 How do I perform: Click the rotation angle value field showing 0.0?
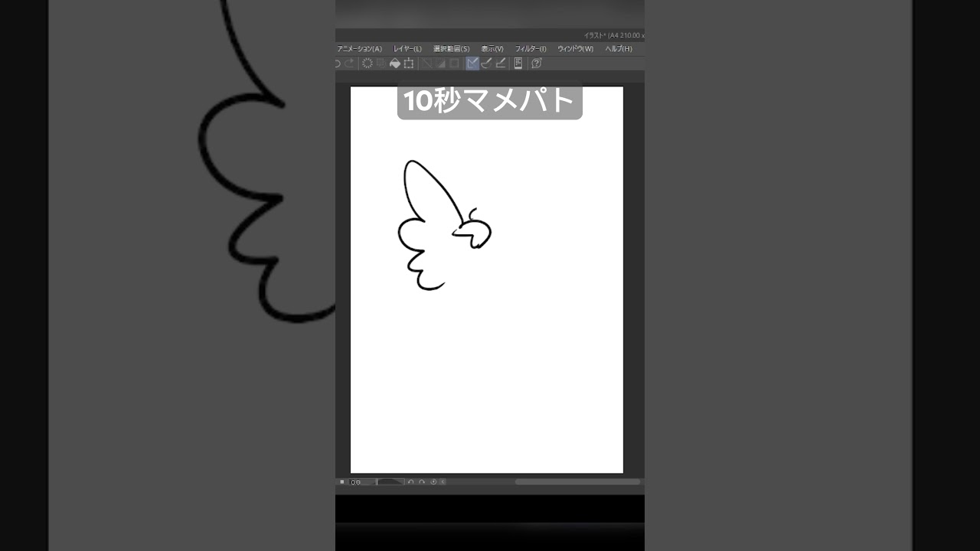(354, 482)
